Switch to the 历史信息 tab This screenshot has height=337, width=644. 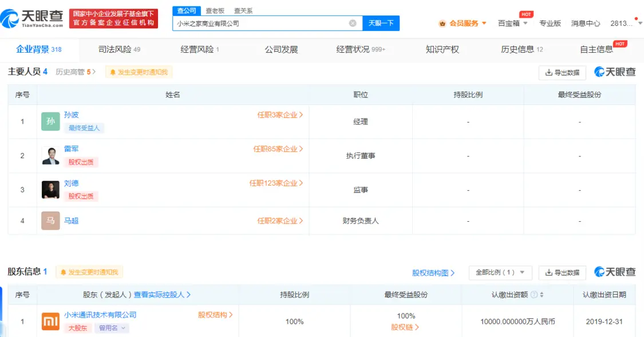tap(522, 49)
